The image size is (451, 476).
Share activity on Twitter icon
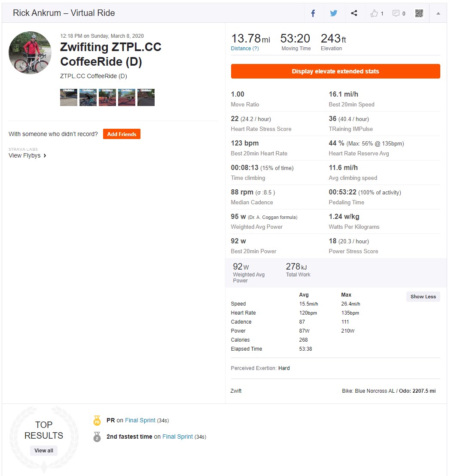pos(333,13)
